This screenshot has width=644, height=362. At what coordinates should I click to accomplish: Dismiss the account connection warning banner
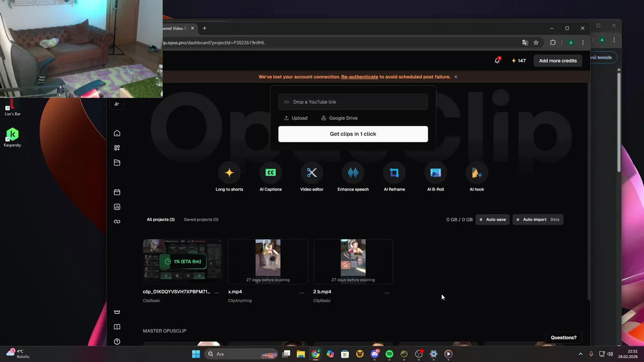pyautogui.click(x=456, y=77)
